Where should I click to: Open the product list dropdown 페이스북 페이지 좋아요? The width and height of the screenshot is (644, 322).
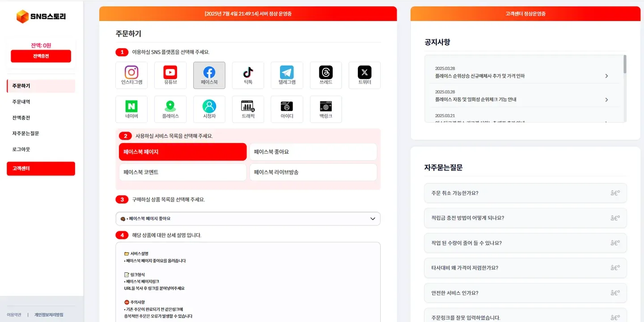(x=248, y=219)
